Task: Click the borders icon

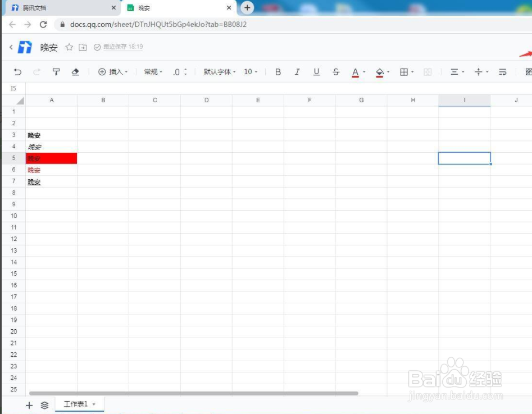Action: [x=404, y=72]
